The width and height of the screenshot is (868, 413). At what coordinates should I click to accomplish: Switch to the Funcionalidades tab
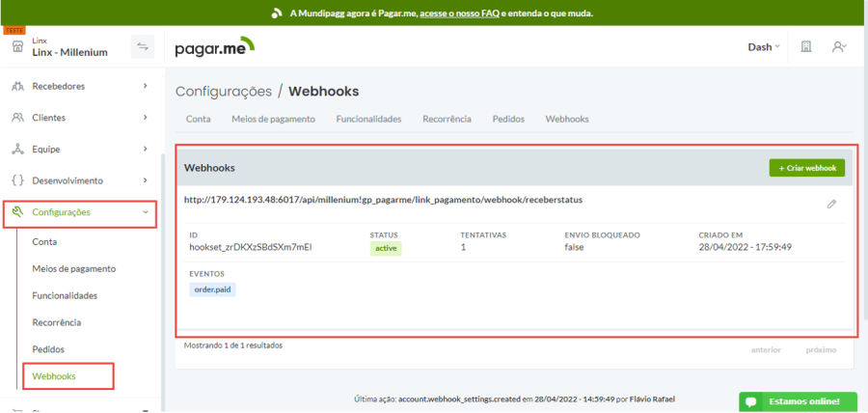click(368, 119)
